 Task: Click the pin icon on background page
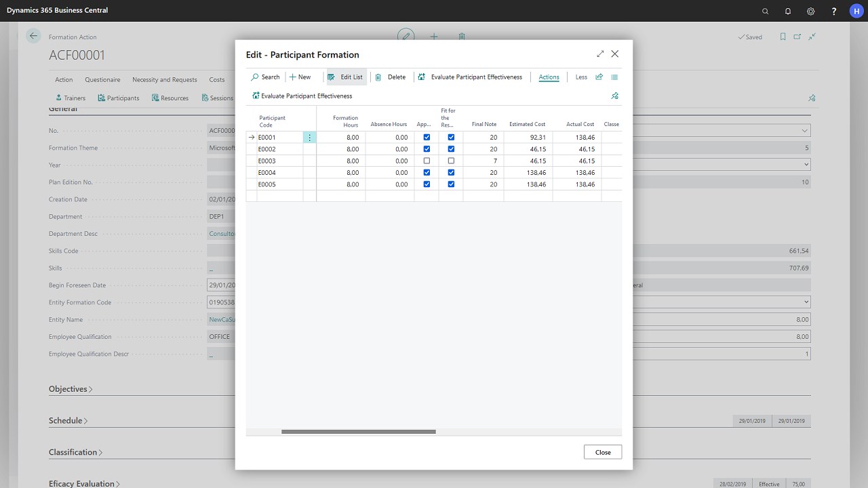click(812, 98)
